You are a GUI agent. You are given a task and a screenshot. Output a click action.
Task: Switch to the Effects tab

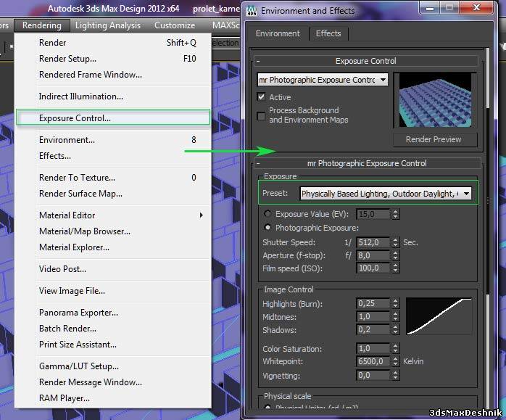[x=328, y=33]
